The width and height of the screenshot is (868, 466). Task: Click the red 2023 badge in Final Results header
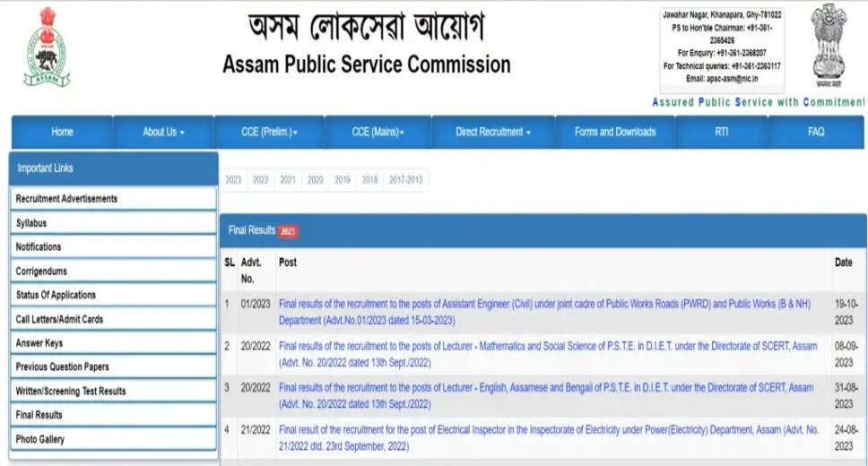pos(288,231)
